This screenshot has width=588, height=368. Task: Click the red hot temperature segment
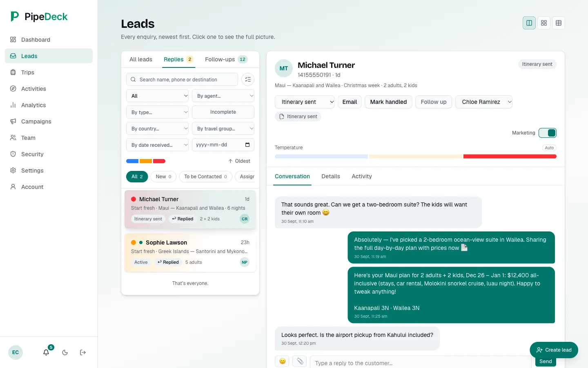pyautogui.click(x=510, y=157)
